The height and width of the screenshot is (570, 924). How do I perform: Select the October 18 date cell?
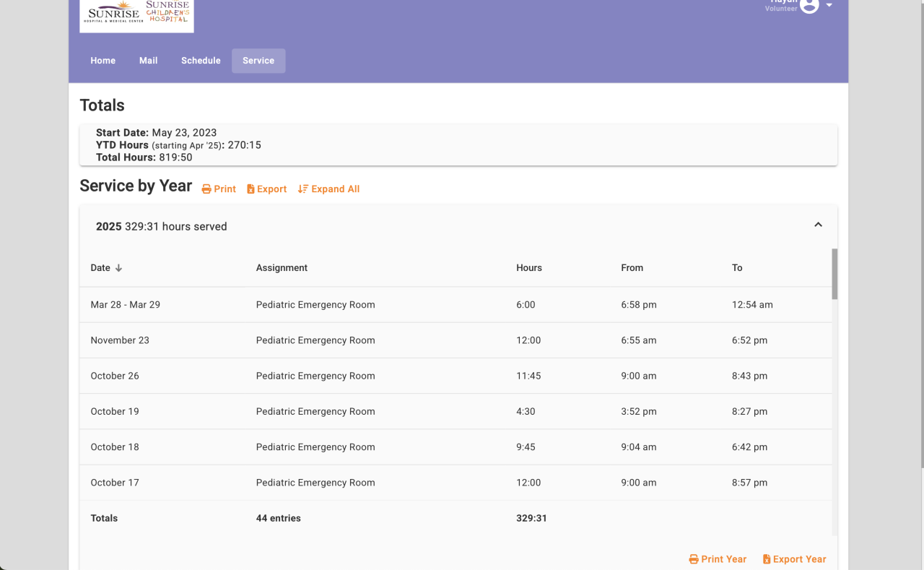115,447
